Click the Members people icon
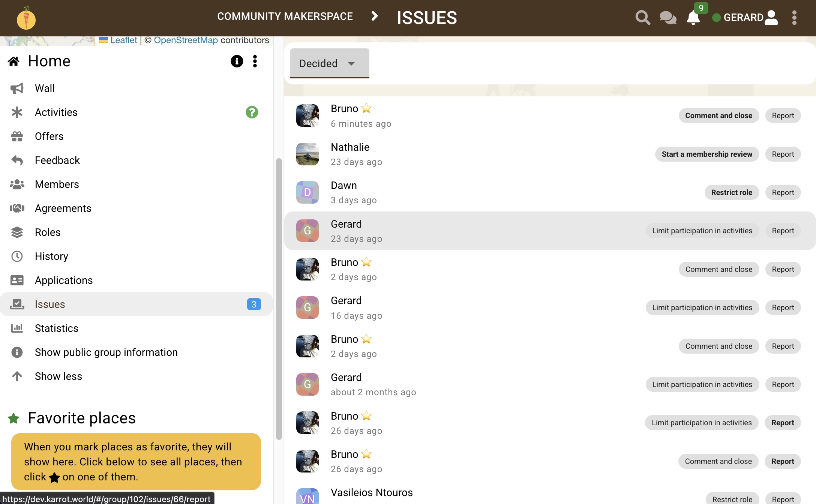Viewport: 816px width, 504px height. click(17, 184)
